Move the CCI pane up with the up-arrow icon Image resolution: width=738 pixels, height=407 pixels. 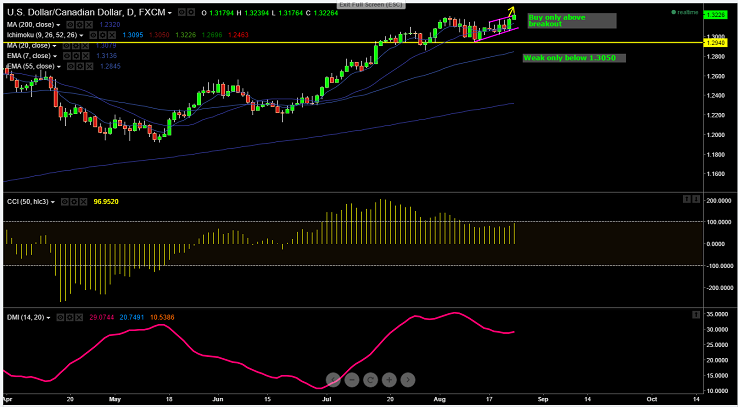click(x=687, y=200)
